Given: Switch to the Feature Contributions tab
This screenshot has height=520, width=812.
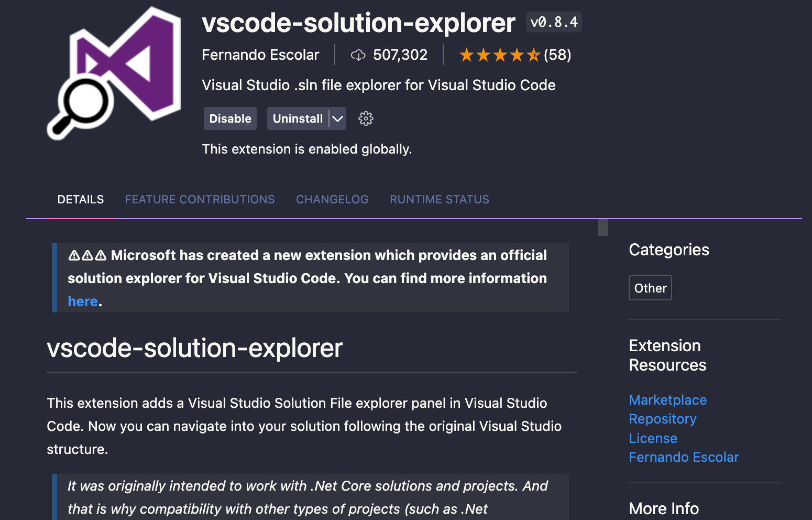Looking at the screenshot, I should [x=200, y=199].
